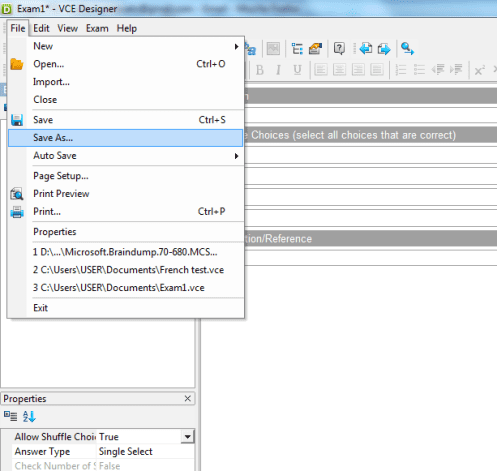Open recent file French test.vce
This screenshot has width=497, height=471.
pyautogui.click(x=128, y=270)
